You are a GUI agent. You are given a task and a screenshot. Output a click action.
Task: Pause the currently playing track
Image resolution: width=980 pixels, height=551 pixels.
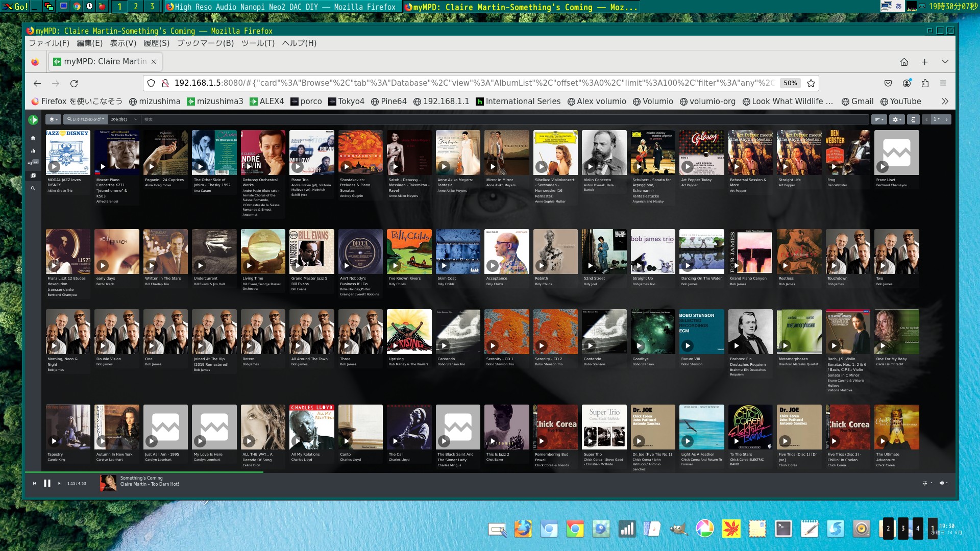[47, 483]
